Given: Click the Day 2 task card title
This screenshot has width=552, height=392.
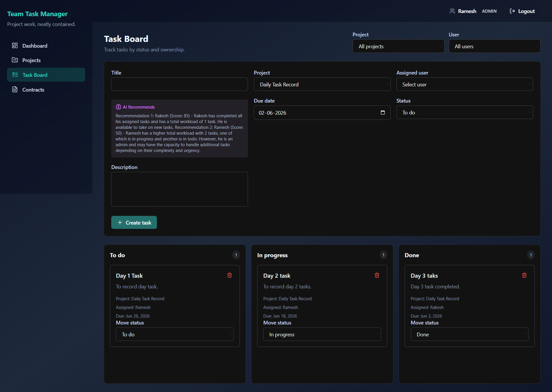Looking at the screenshot, I should [x=277, y=276].
